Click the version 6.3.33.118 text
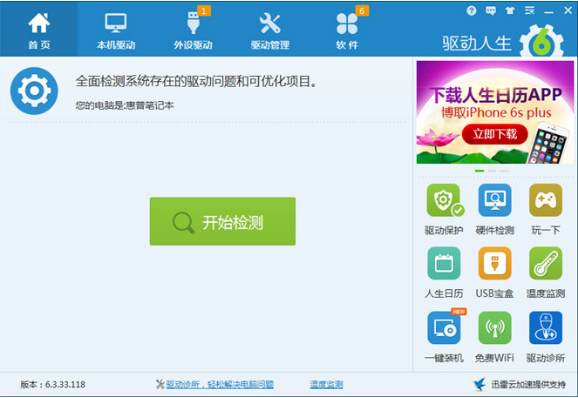 (53, 384)
